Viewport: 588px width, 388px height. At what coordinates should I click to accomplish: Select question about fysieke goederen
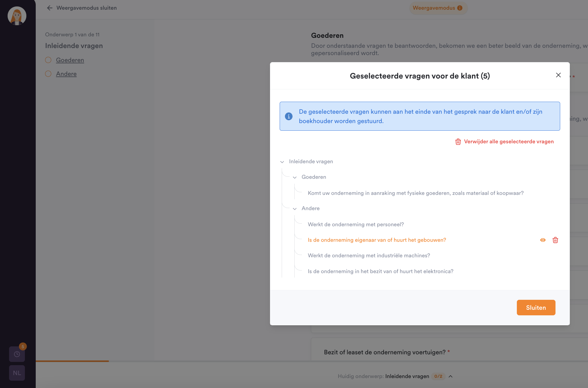pyautogui.click(x=416, y=193)
